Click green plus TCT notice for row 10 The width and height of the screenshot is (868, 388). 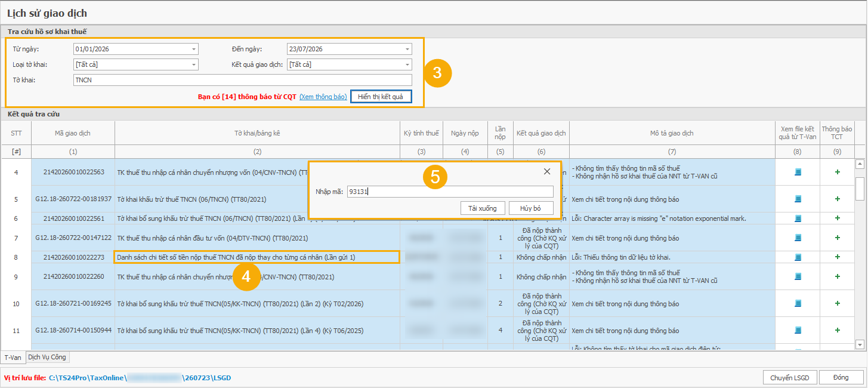pos(838,303)
